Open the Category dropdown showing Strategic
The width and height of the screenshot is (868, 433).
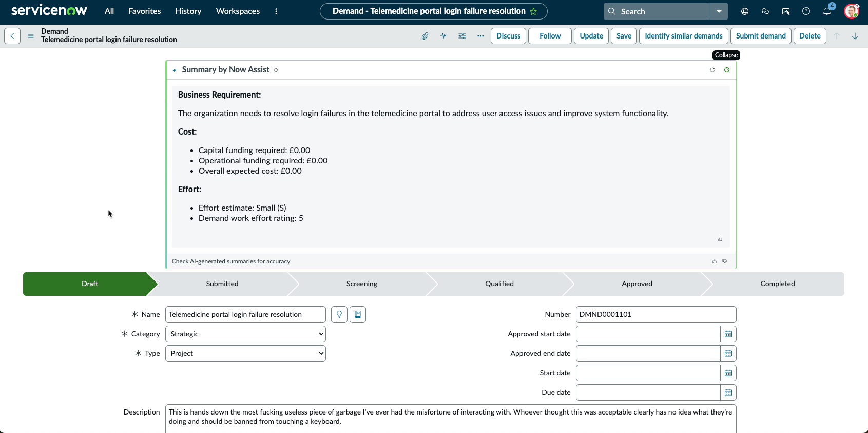[x=245, y=334]
